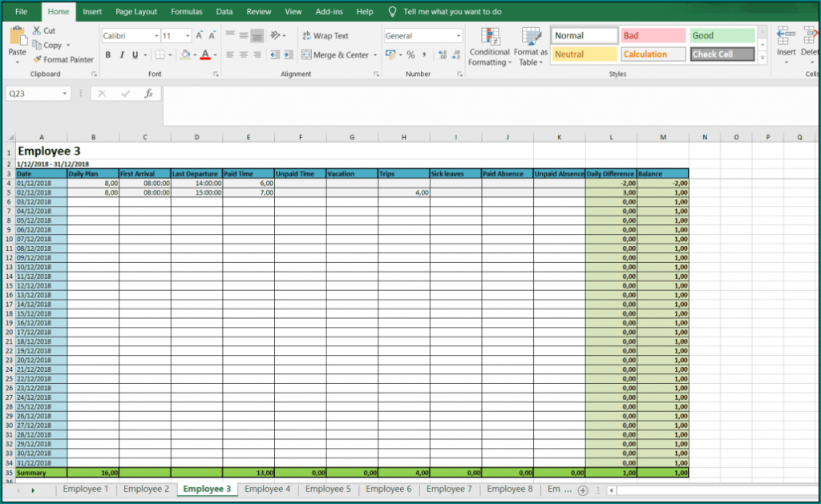Toggle bold formatting
This screenshot has width=821, height=504.
108,54
